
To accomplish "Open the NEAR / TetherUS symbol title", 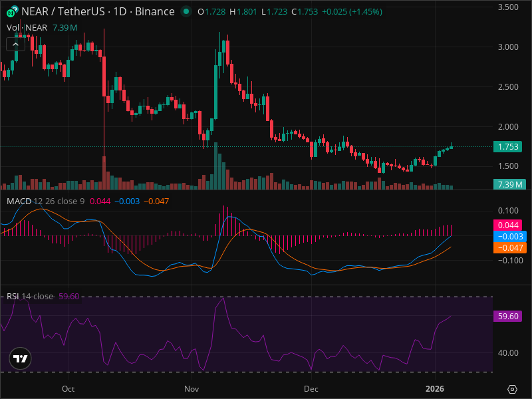I will [98, 11].
